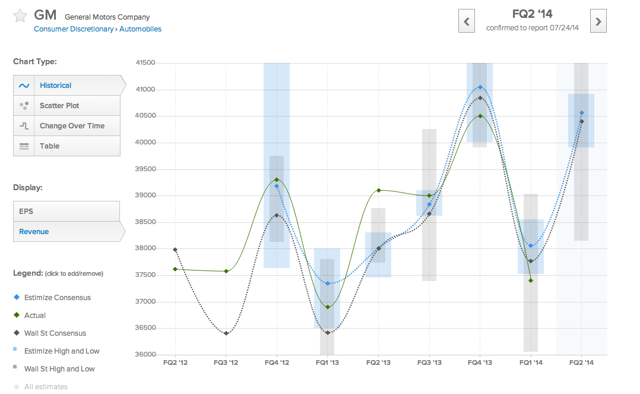Click the FQ1 '14 Actual data point
The width and height of the screenshot is (640, 394).
pyautogui.click(x=531, y=280)
